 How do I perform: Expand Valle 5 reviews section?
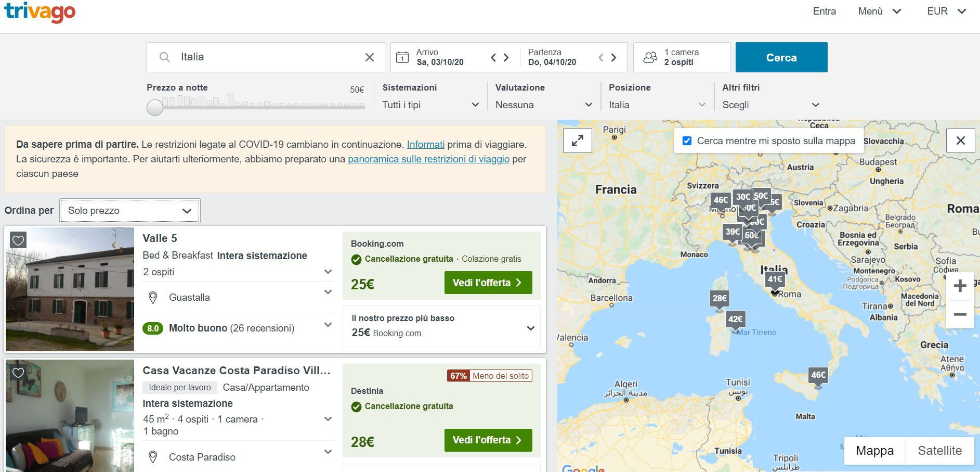coord(328,325)
